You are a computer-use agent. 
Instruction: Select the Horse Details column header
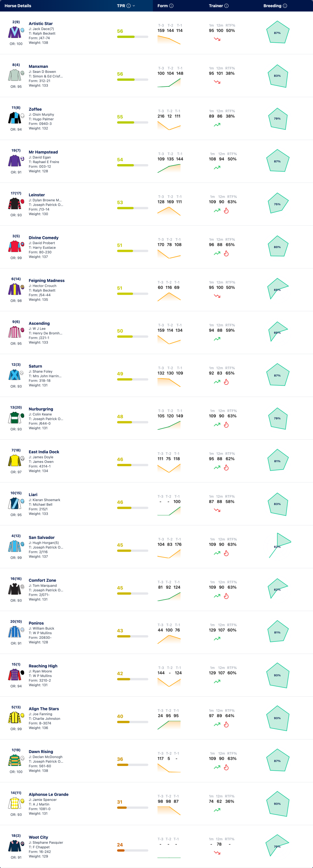[x=18, y=6]
